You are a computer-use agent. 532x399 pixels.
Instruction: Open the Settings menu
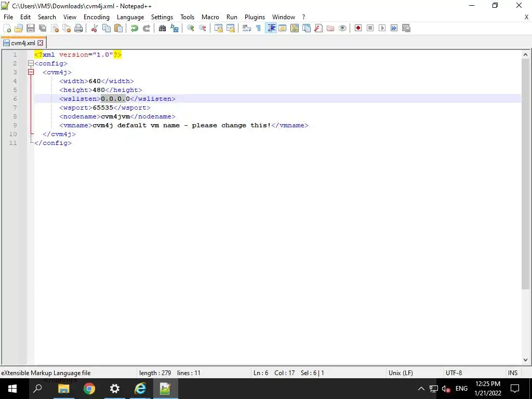162,17
